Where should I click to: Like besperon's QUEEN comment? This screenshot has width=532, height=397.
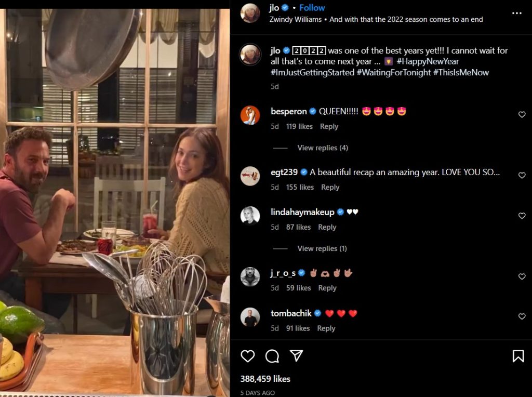pyautogui.click(x=522, y=115)
